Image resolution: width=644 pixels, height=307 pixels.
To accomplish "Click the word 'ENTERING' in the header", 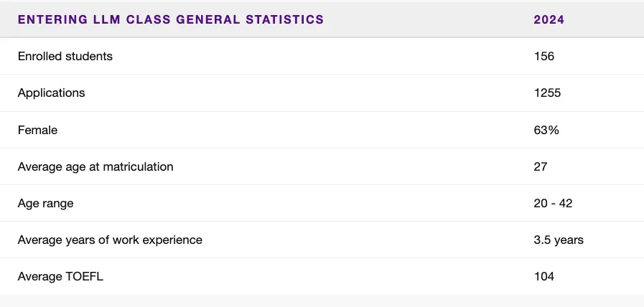I will pos(52,19).
